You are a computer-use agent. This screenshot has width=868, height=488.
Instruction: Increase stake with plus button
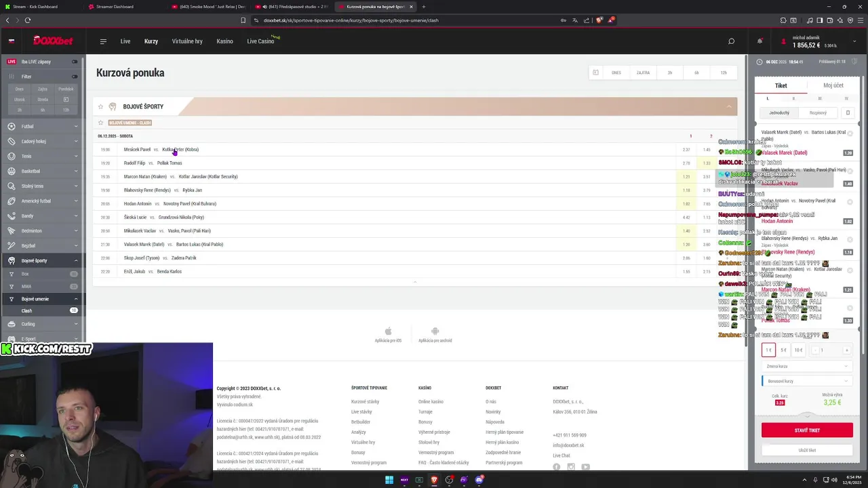[846, 350]
